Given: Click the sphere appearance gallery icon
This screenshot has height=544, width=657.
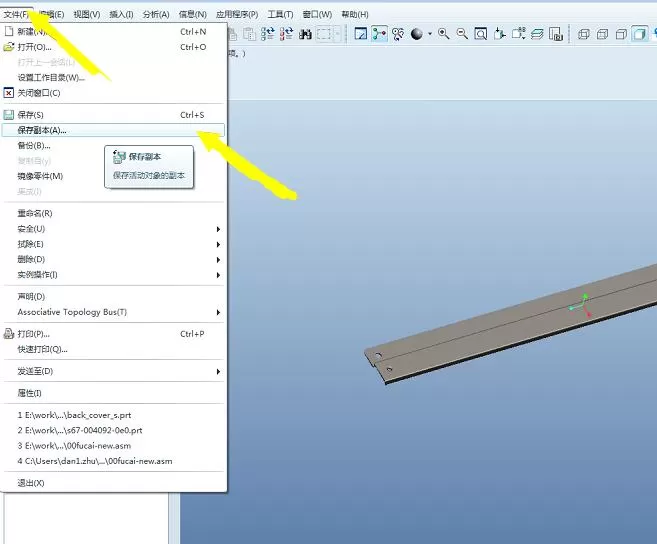Looking at the screenshot, I should [416, 34].
